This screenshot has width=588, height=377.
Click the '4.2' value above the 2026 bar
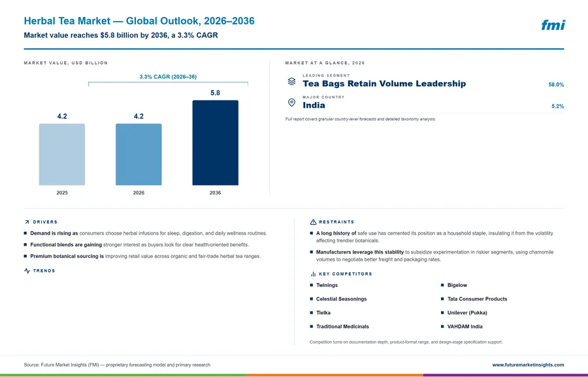tap(139, 116)
